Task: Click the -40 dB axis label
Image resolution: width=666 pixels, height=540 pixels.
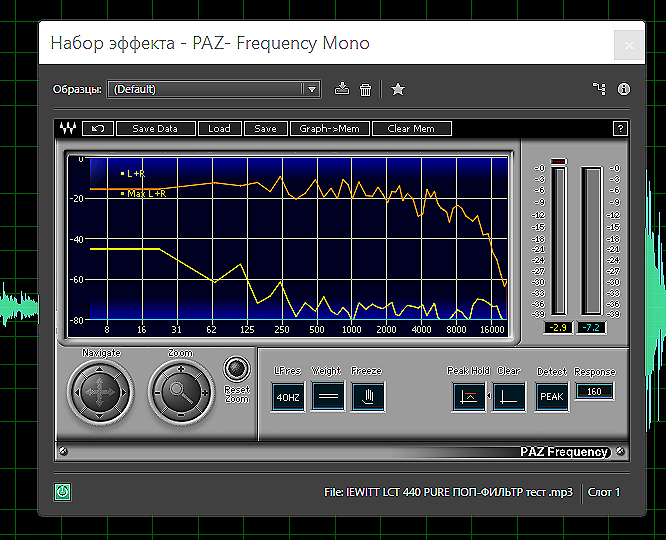Action: pos(77,239)
